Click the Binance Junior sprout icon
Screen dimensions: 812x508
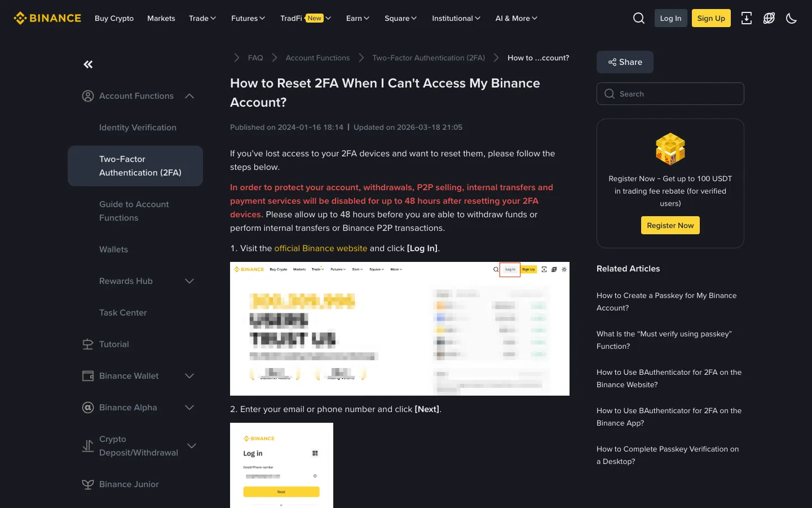click(88, 484)
